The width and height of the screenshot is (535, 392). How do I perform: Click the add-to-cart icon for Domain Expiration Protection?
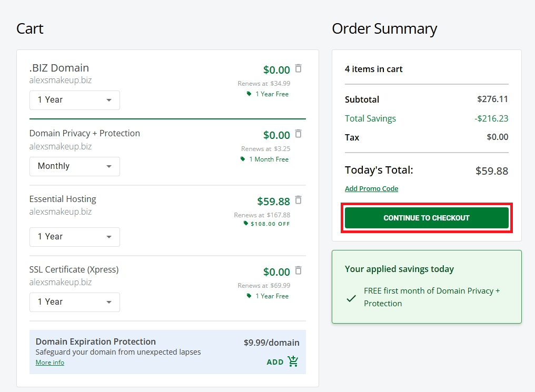(293, 361)
